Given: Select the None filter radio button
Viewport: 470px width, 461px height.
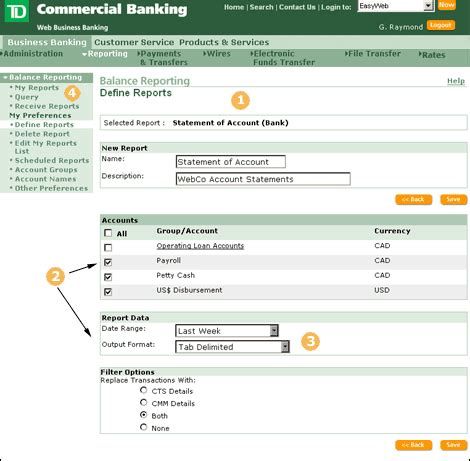Looking at the screenshot, I should pos(143,427).
